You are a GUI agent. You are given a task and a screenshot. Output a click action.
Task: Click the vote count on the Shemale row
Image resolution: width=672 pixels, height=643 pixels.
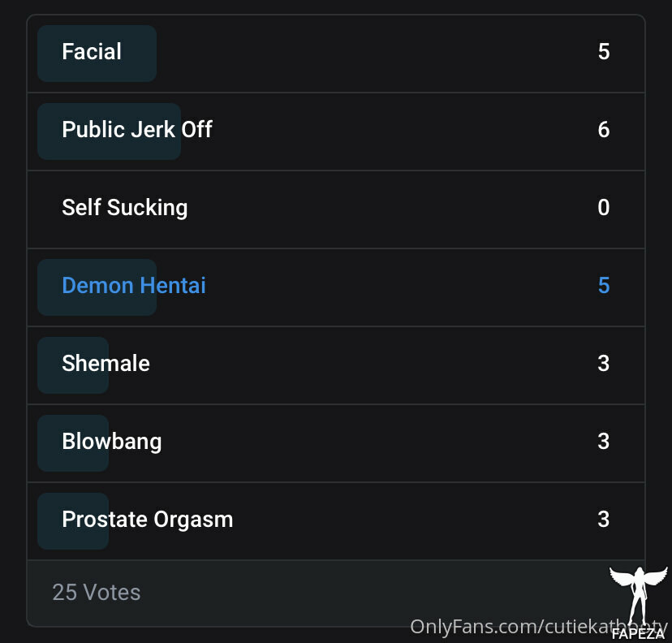[604, 364]
